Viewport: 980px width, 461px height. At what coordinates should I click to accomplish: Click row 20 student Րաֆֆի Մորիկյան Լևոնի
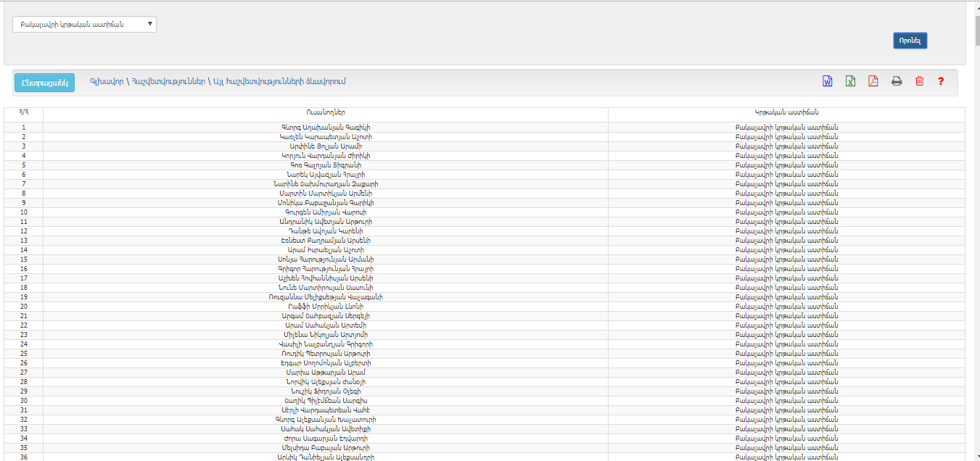click(325, 307)
